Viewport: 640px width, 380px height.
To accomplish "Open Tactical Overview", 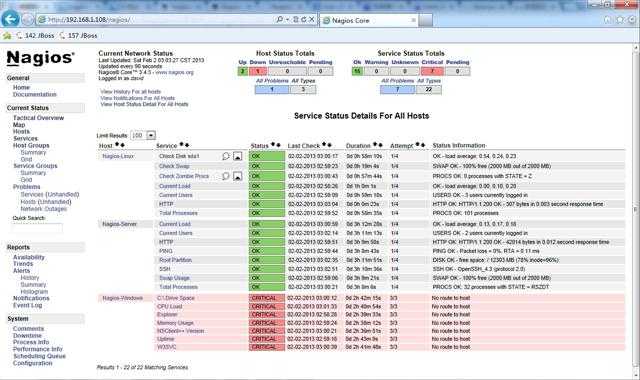I will [38, 118].
